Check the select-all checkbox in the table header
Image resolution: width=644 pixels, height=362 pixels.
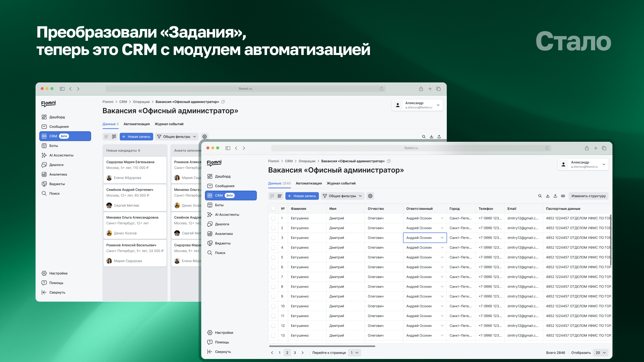(x=273, y=208)
